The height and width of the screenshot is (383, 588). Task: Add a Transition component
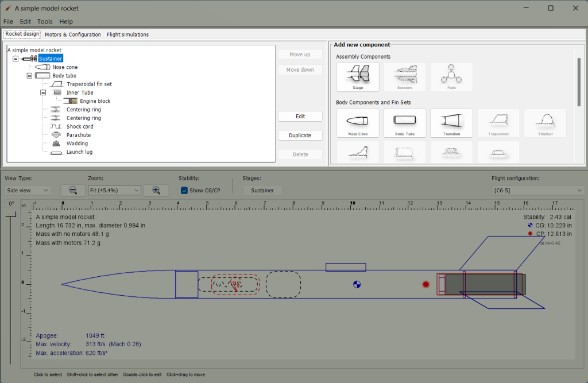(451, 123)
